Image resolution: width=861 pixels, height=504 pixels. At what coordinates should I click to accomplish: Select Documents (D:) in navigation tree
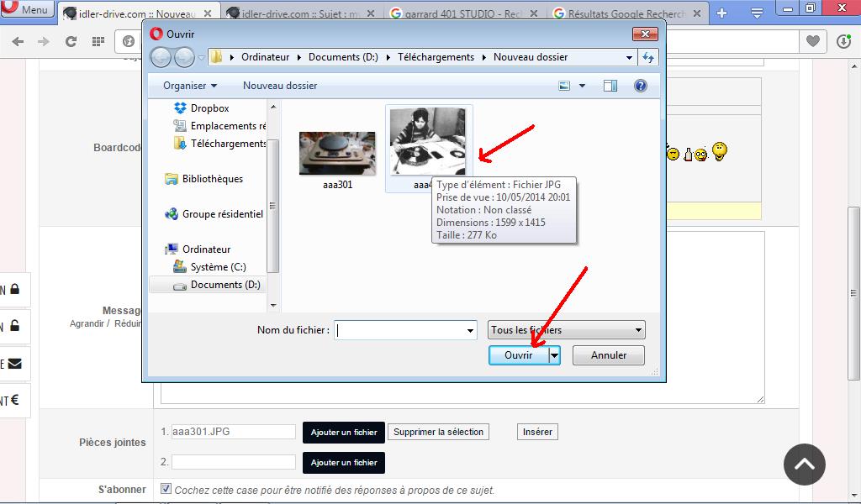(224, 285)
